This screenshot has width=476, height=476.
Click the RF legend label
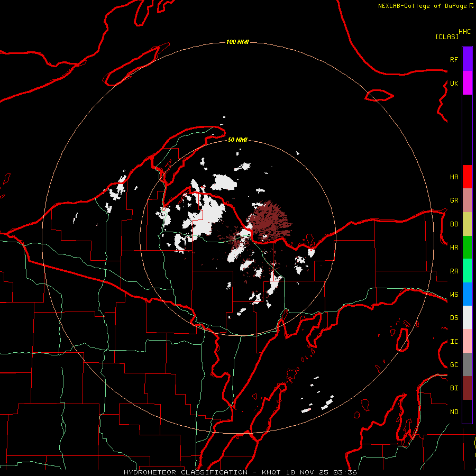tap(454, 59)
